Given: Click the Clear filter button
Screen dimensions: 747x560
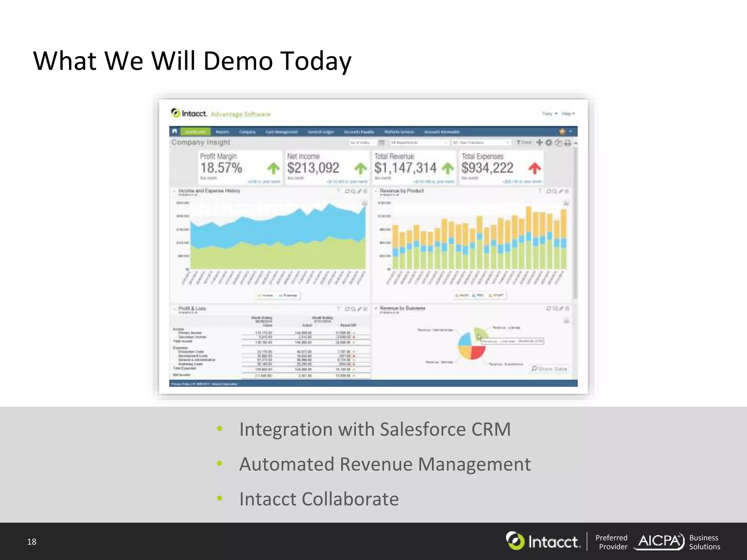Looking at the screenshot, I should coord(524,143).
